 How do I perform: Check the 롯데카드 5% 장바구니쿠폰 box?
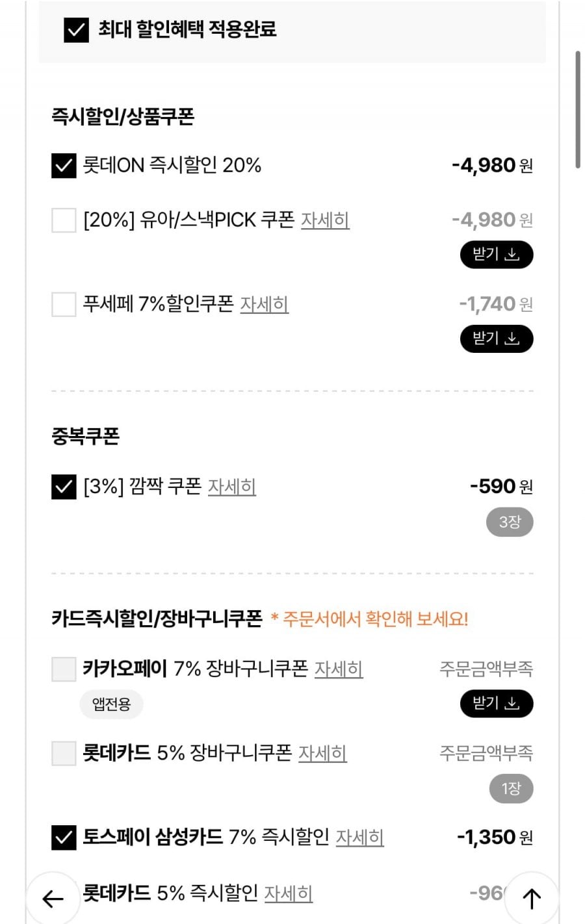[64, 754]
